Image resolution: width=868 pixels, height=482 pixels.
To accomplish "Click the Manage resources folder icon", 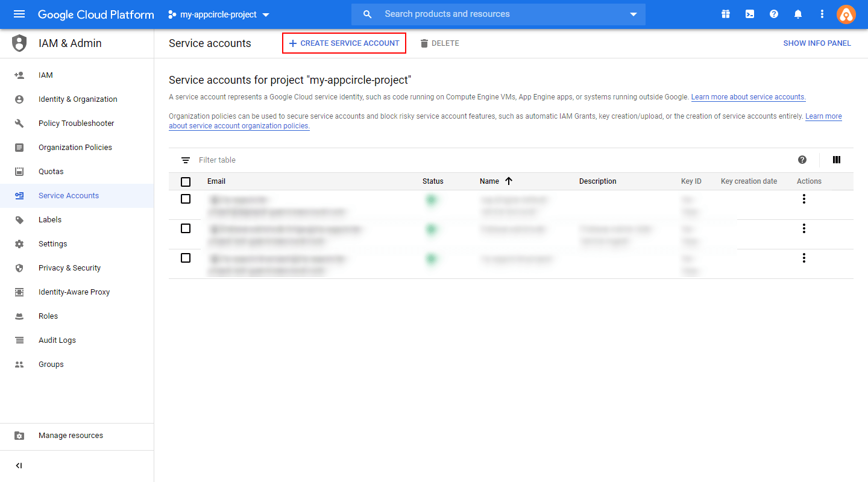I will pos(19,436).
